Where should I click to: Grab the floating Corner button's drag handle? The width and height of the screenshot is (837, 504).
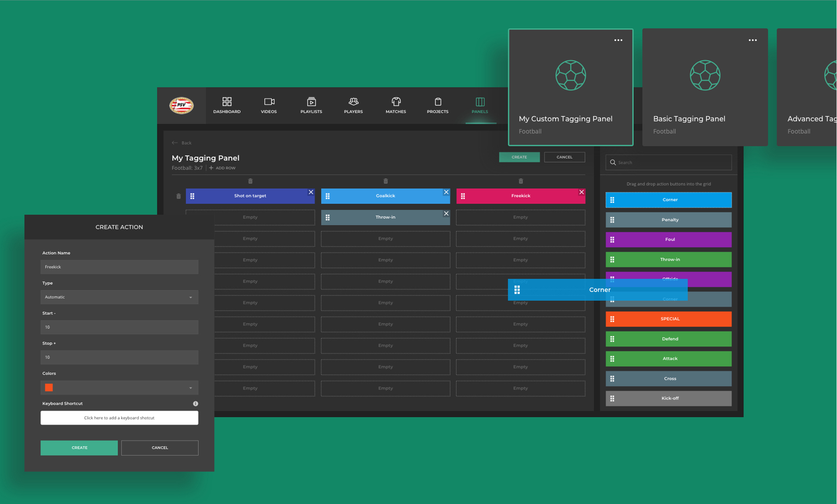coord(517,289)
